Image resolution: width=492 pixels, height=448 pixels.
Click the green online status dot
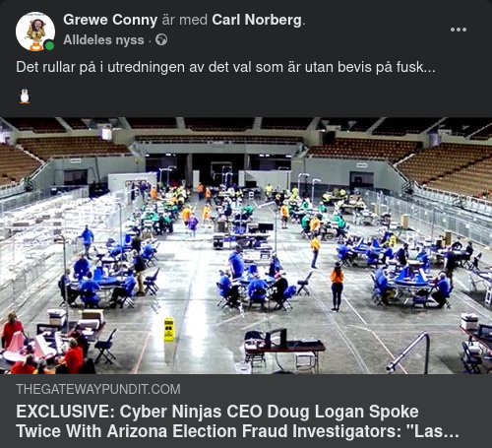(49, 45)
